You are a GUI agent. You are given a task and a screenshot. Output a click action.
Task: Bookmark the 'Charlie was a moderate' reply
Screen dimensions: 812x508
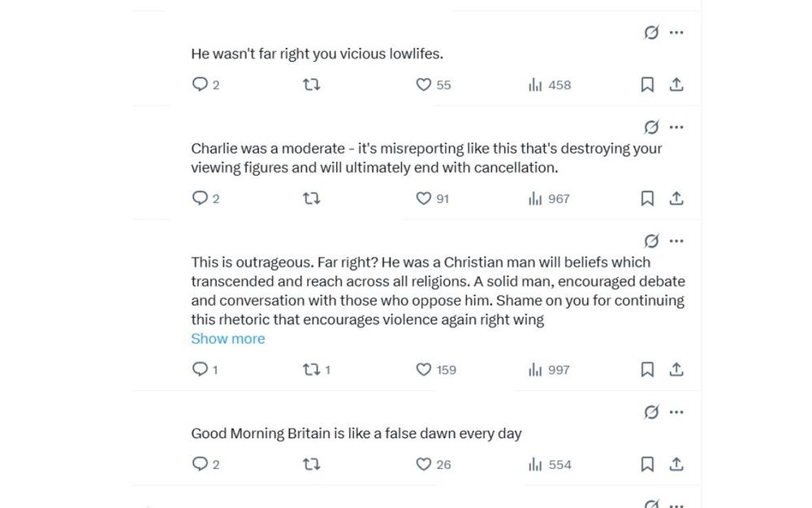point(647,198)
